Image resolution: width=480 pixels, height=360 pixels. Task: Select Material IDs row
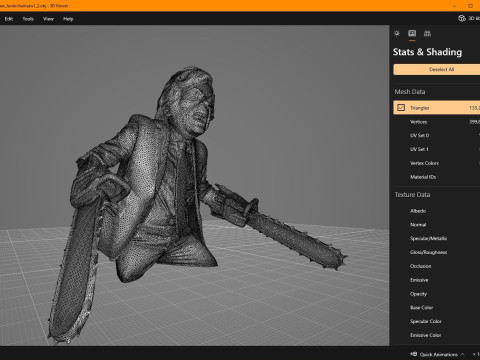[437, 177]
